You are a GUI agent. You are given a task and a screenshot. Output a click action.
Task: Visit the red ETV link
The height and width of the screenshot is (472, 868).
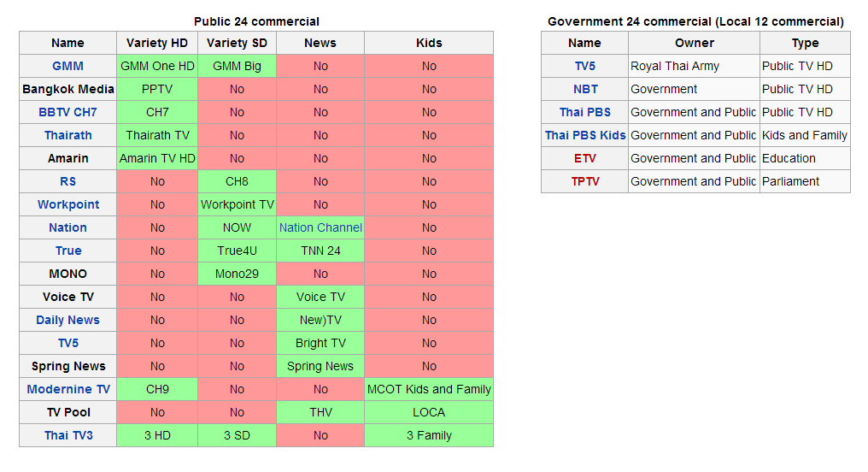click(584, 158)
